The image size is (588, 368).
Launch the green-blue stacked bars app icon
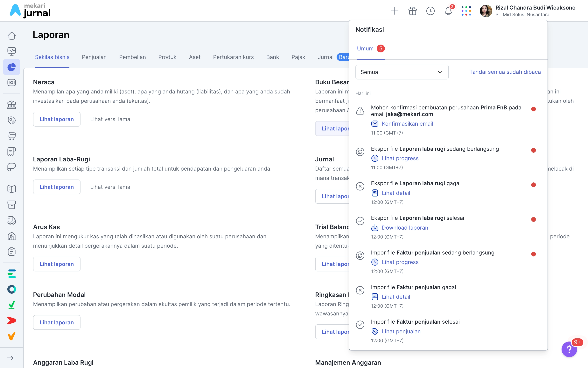coord(12,274)
